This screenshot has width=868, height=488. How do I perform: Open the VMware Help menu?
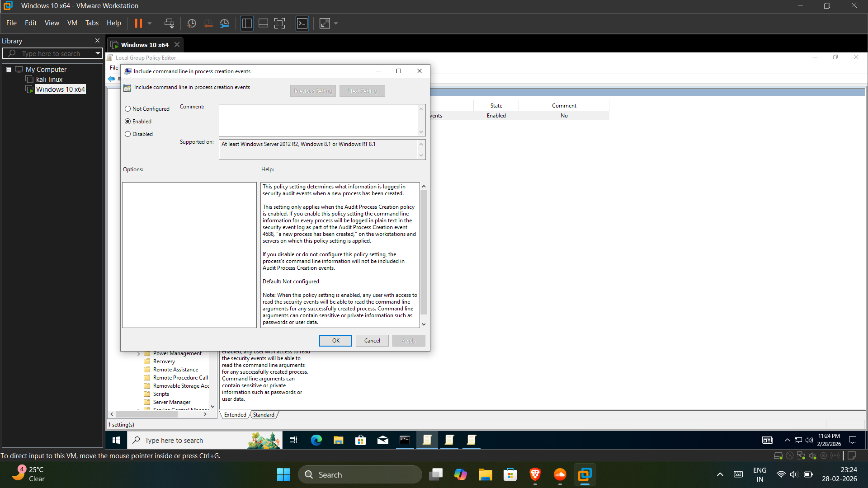point(113,23)
